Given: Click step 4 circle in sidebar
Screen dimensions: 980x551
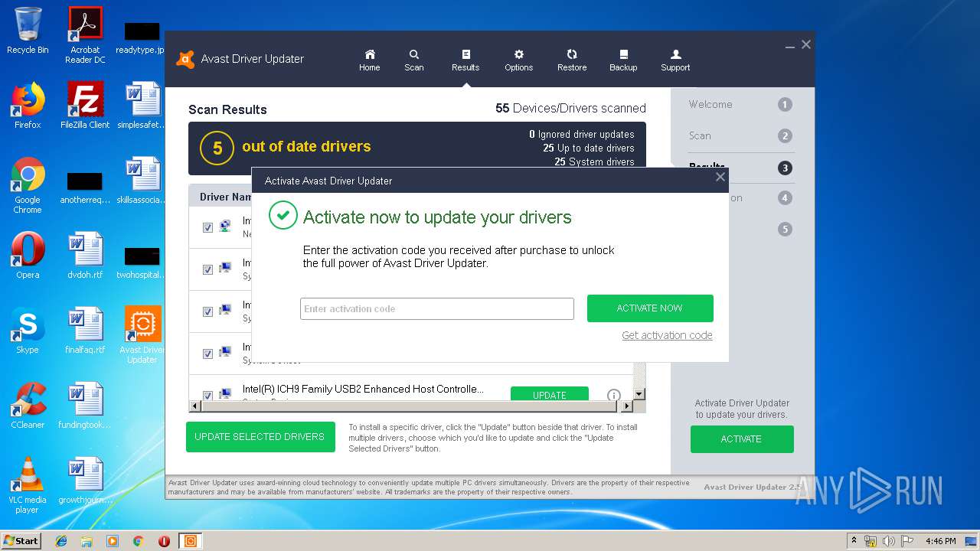Looking at the screenshot, I should click(785, 198).
